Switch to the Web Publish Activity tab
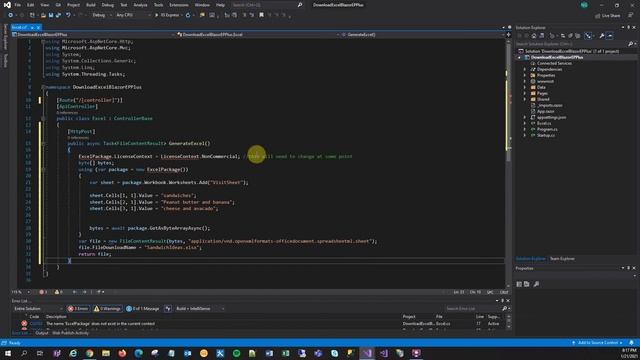Viewport: 640px width, 360px height. pyautogui.click(x=70, y=333)
